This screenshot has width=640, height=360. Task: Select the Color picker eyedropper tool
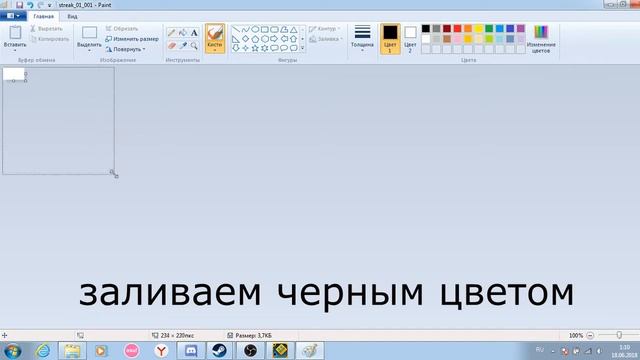click(183, 45)
